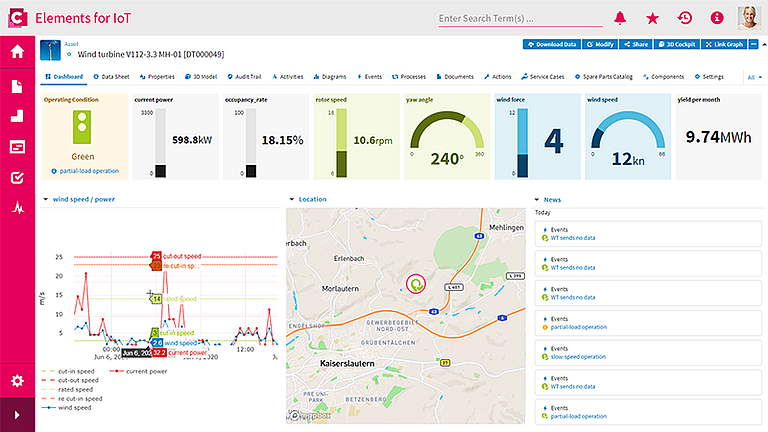Collapse the wind speed / power section
Screen dimensions: 768x432
[46, 199]
